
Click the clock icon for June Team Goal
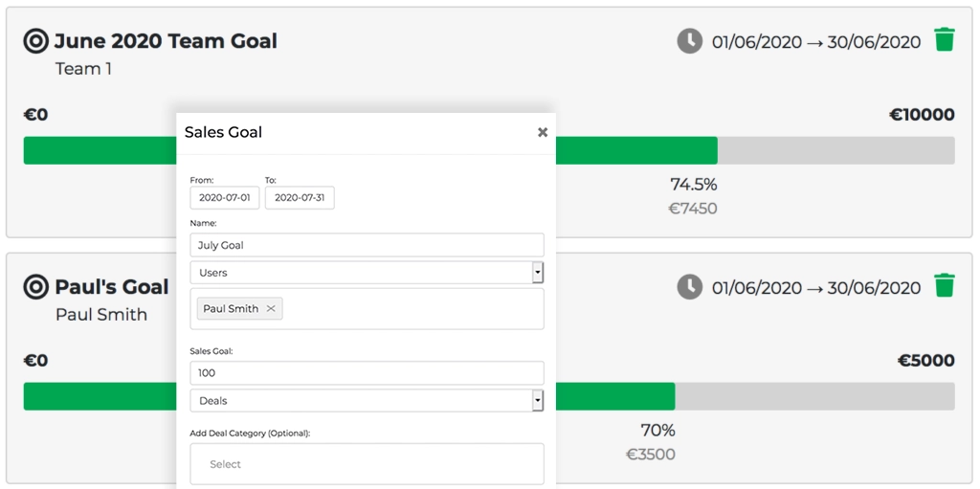tap(689, 41)
